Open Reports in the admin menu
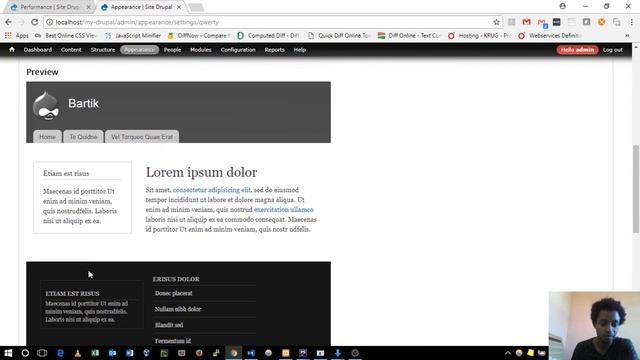 click(274, 50)
